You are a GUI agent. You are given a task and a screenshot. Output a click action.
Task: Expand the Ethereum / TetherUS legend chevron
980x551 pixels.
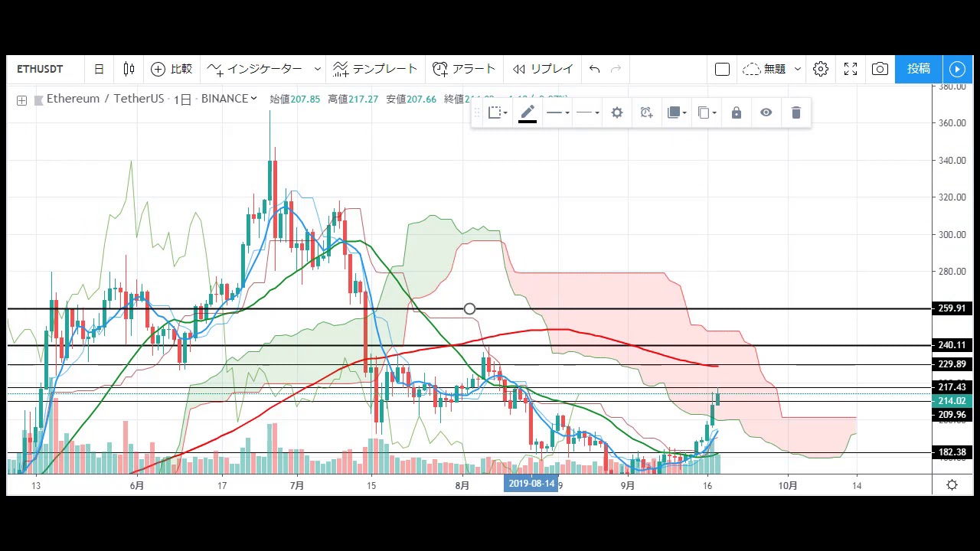(253, 99)
